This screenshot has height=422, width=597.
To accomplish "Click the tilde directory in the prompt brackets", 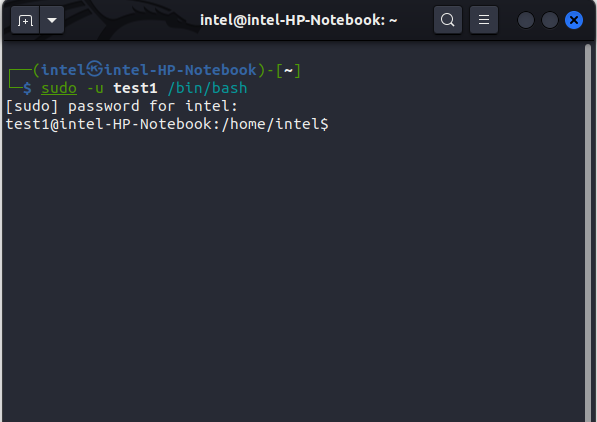I will 288,70.
